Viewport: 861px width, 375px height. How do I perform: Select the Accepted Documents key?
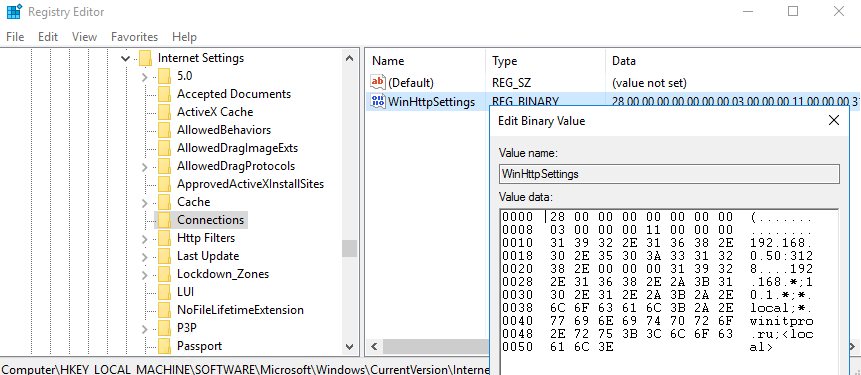point(234,94)
